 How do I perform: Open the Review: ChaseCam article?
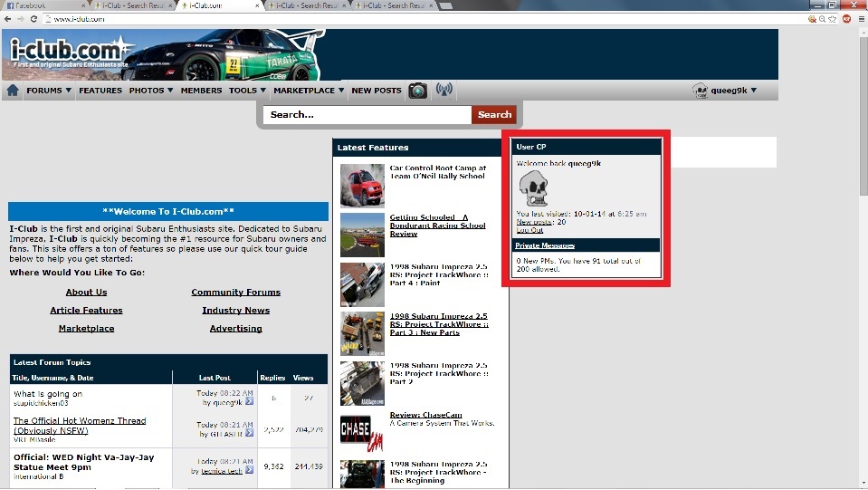[x=425, y=415]
